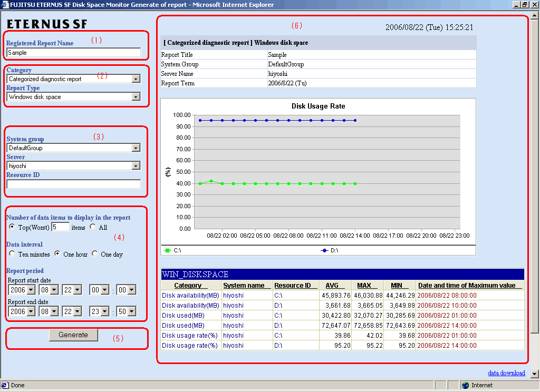Screen dimensions: 540x392
Task: Select the Top(Worst) radio button
Action: tap(12, 227)
